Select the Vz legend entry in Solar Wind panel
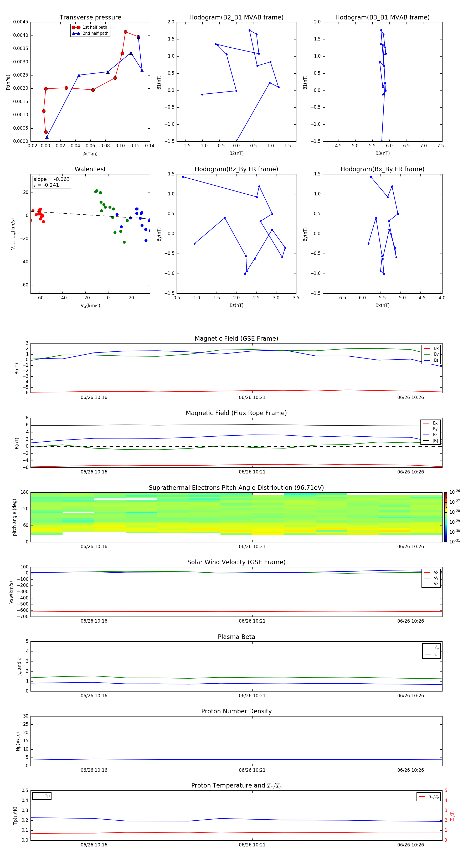This screenshot has height=868, width=473. pos(431,584)
